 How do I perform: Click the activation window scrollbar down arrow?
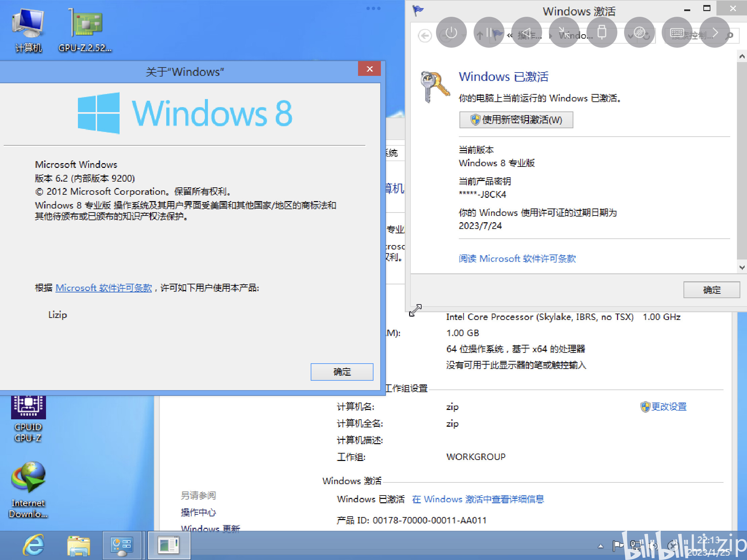pyautogui.click(x=742, y=268)
